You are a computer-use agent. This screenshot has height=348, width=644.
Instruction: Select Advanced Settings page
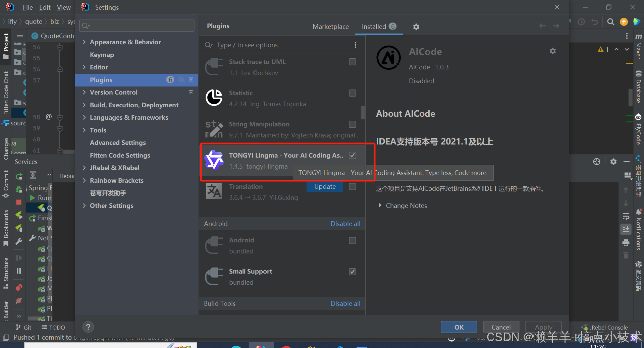tap(118, 142)
